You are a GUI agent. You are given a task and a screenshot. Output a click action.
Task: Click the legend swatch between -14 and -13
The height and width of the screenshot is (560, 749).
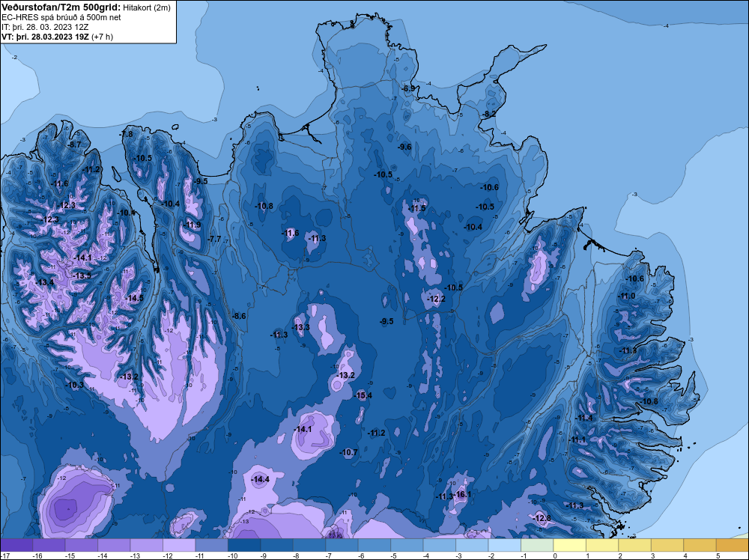[114, 545]
